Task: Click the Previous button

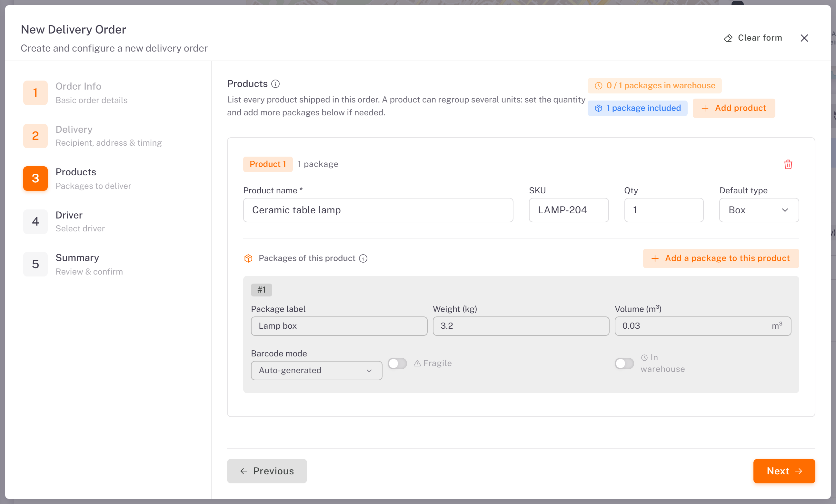Action: (x=267, y=471)
